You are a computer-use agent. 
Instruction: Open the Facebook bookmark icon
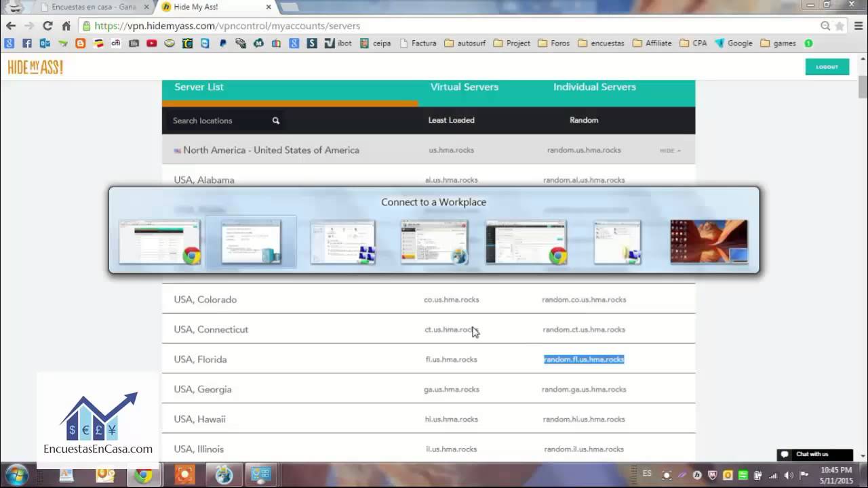tap(27, 43)
